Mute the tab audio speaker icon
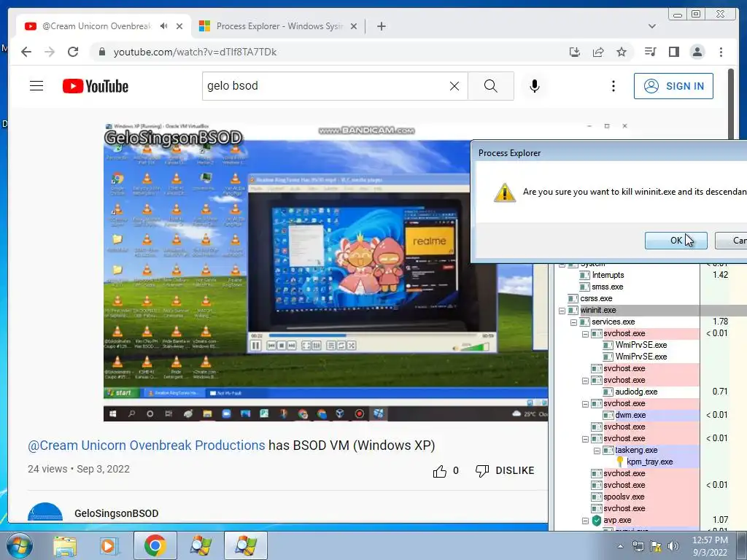The height and width of the screenshot is (560, 747). [164, 26]
